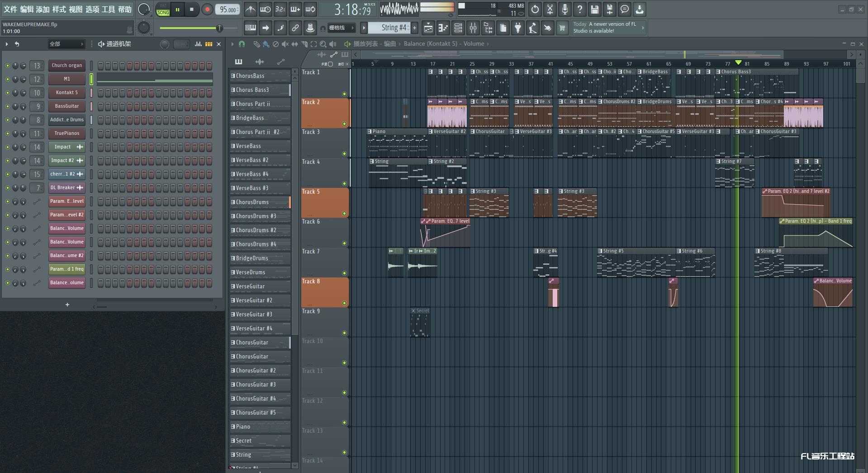Open the mixer view icon
The image size is (868, 473).
[473, 28]
